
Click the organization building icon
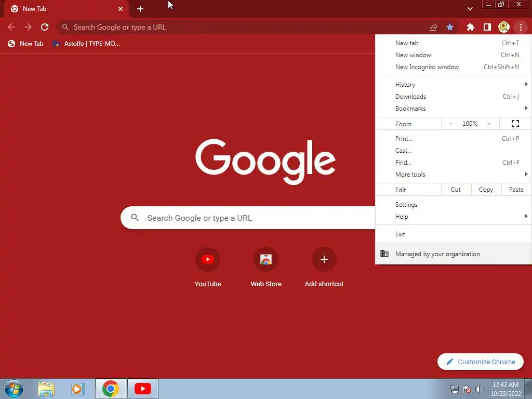[x=384, y=254]
